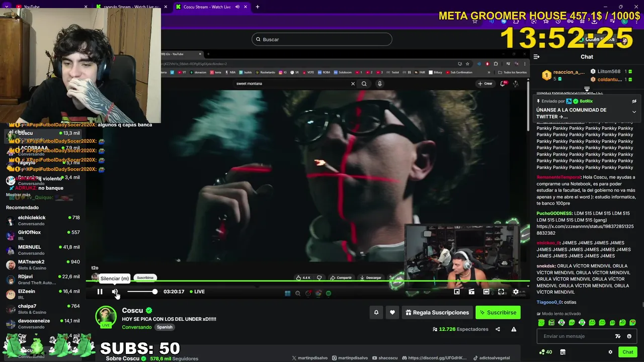Enter fullscreen mode on the player
644x362 pixels.
click(501, 292)
